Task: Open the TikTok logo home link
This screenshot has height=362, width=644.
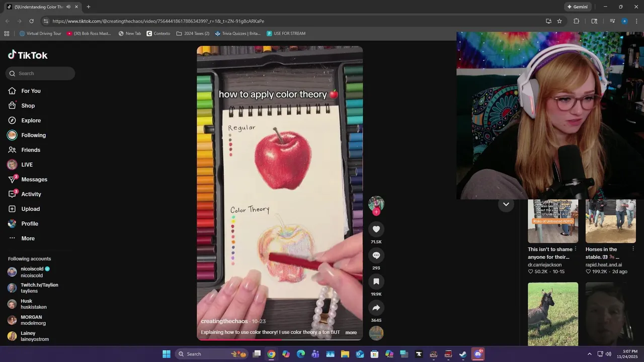Action: 28,55
